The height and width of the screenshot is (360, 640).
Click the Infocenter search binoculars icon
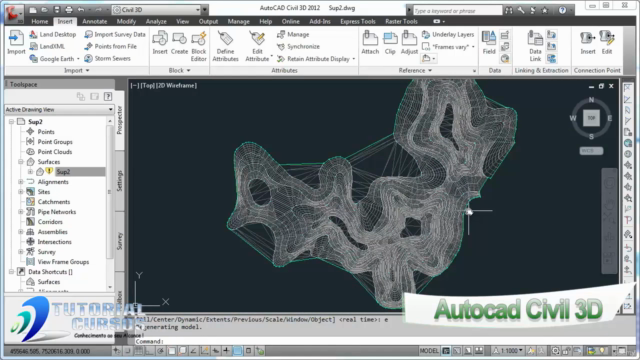click(x=509, y=10)
